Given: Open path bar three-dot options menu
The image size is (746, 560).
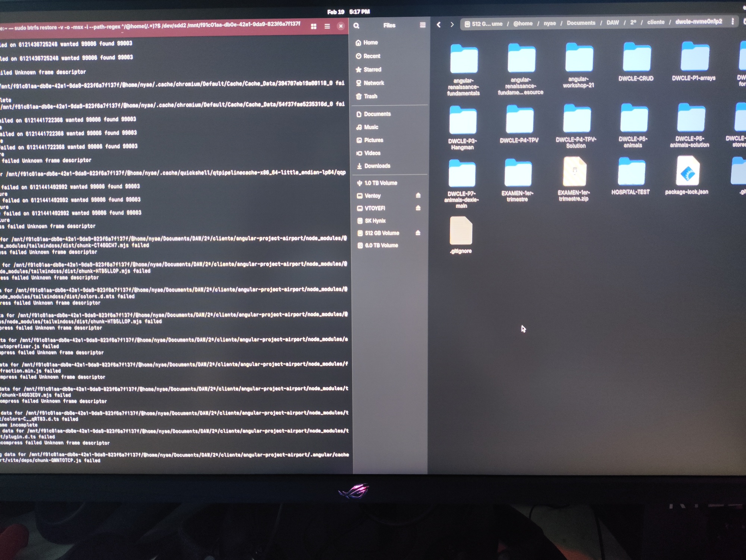Looking at the screenshot, I should pos(733,22).
